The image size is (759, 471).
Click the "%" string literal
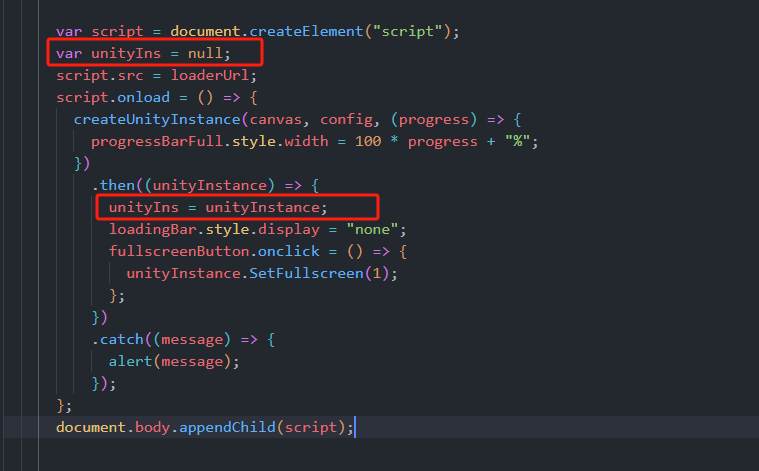tap(517, 141)
